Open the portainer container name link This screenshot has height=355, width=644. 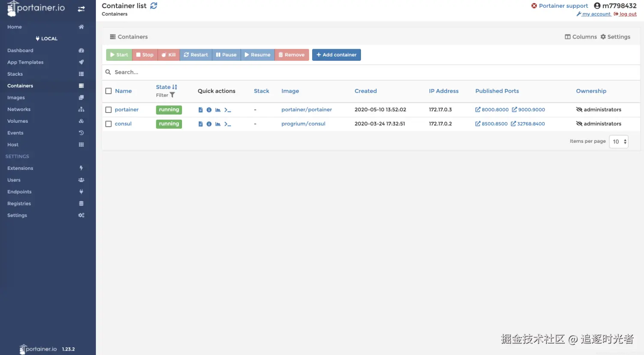[127, 109]
